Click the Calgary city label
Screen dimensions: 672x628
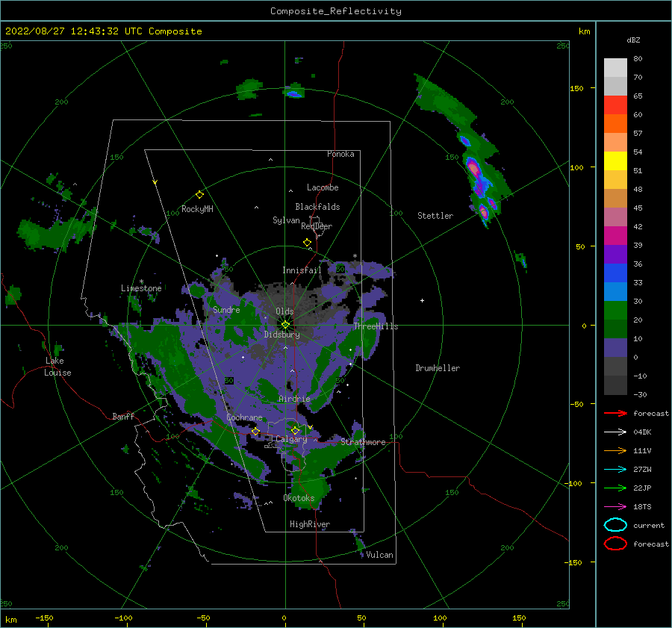291,439
